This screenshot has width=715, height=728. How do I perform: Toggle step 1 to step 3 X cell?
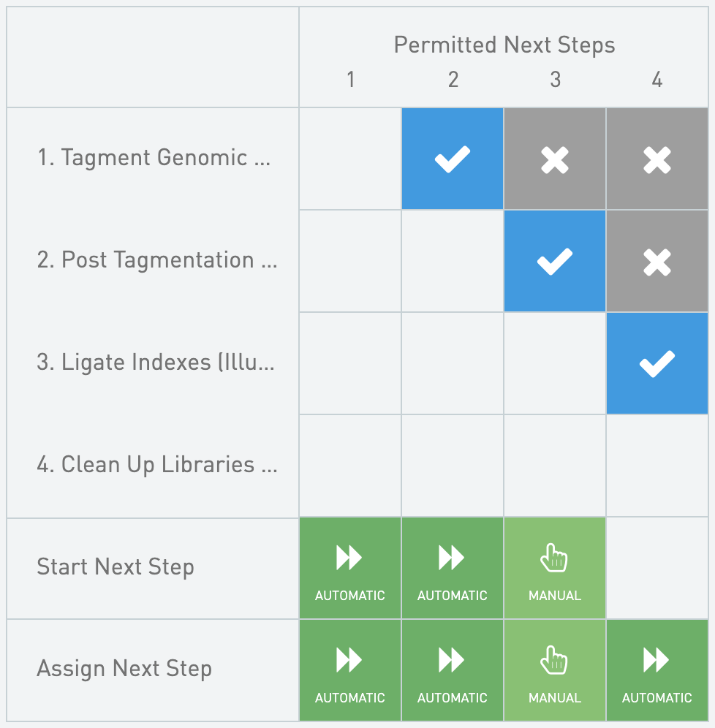click(555, 159)
